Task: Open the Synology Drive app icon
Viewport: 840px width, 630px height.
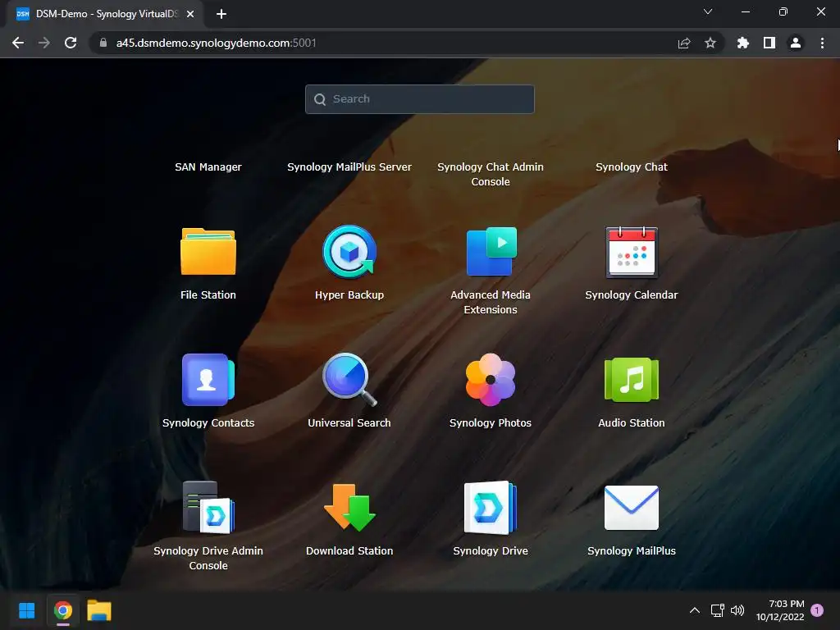Action: pyautogui.click(x=491, y=507)
